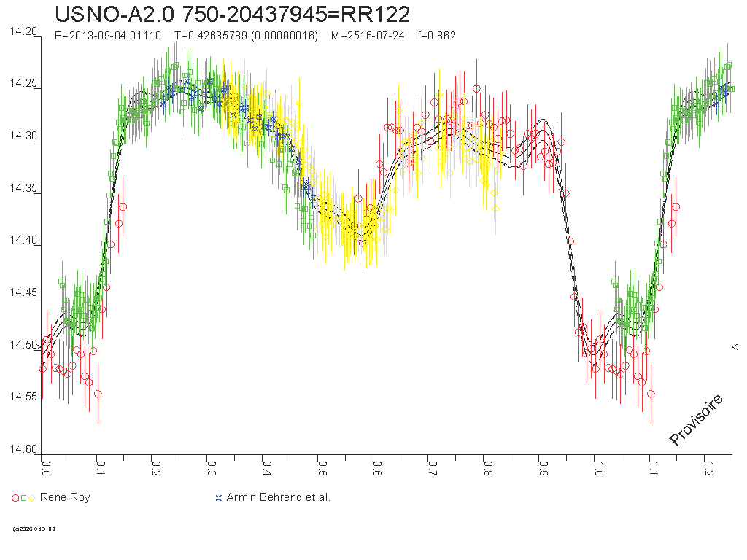Click the x-axis phase label 0.2
Viewport: 747px width, 560px height.
(156, 469)
